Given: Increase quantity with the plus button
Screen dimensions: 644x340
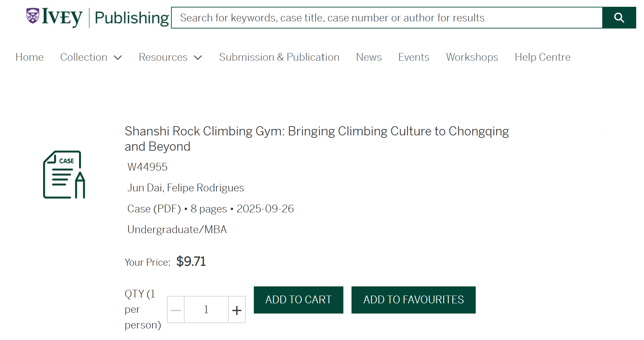Looking at the screenshot, I should coord(236,310).
